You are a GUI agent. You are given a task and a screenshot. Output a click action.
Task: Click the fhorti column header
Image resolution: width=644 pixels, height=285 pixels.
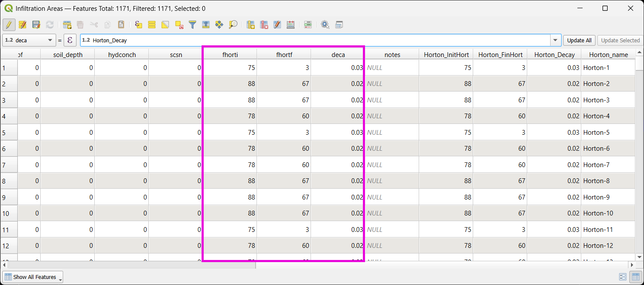pos(230,54)
